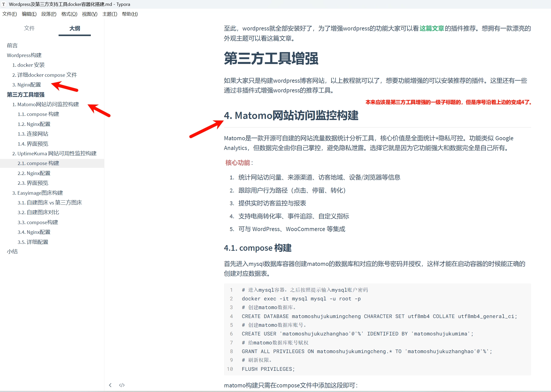Viewport: 551px width, 392px height.
Task: Click the GRANT ALL PRIVILEGES code line
Action: [367, 351]
